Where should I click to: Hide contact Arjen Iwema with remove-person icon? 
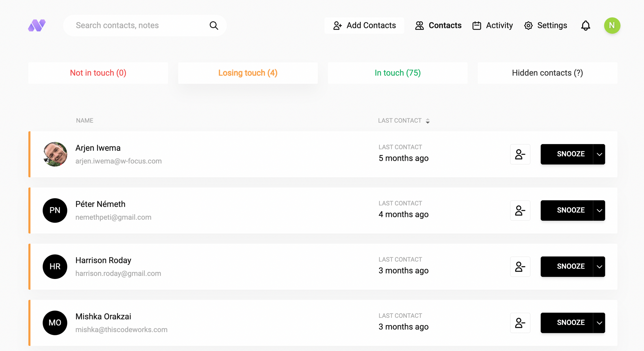pos(520,154)
